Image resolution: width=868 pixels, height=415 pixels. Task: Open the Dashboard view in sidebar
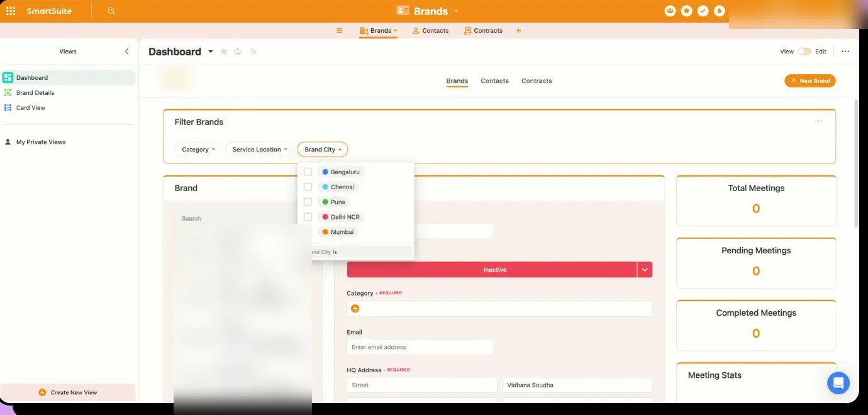click(x=68, y=77)
